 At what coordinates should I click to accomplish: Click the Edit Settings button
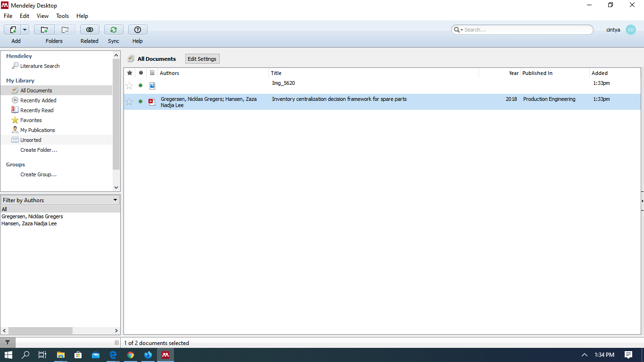pos(202,59)
